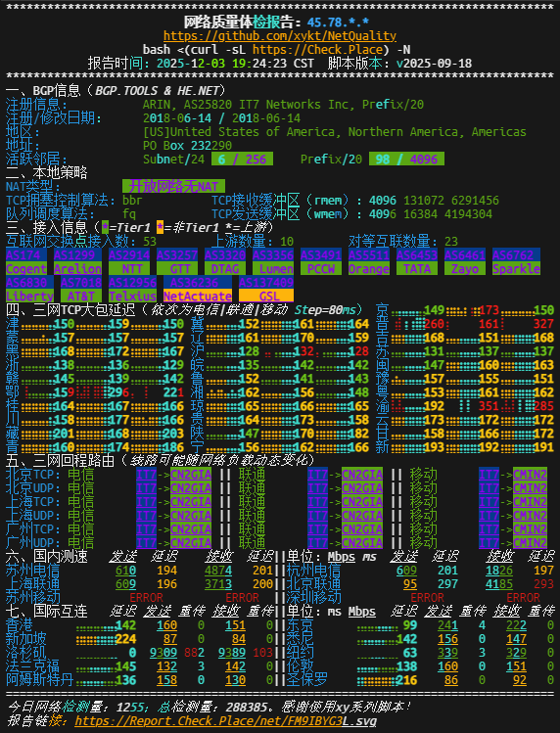Image resolution: width=560 pixels, height=733 pixels.
Task: Select the Zayo provider label
Action: [465, 269]
